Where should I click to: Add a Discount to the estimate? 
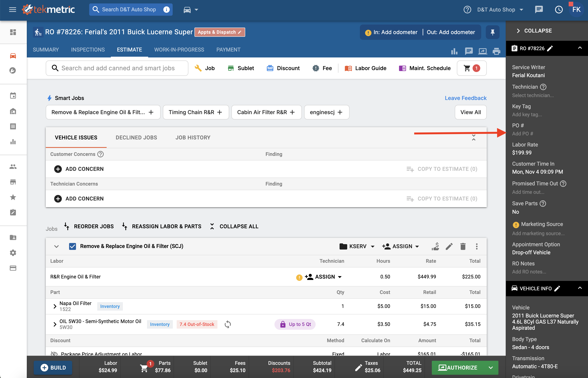tap(283, 68)
